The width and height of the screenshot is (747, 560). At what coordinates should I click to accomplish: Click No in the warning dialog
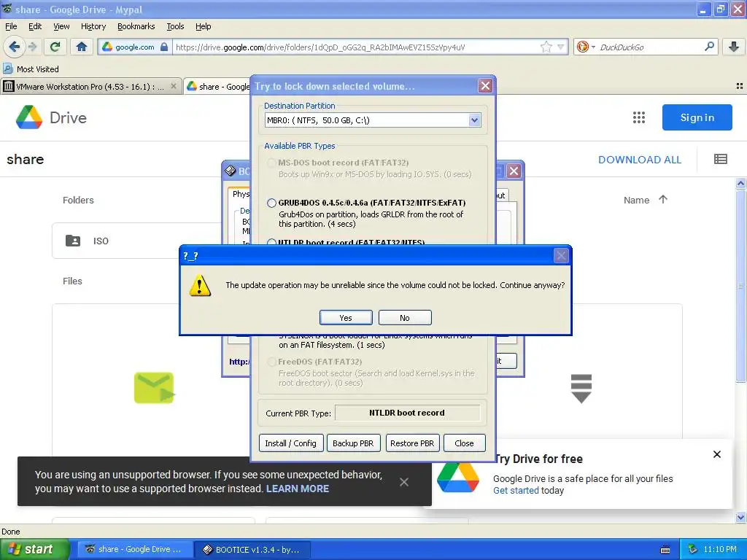pyautogui.click(x=405, y=318)
